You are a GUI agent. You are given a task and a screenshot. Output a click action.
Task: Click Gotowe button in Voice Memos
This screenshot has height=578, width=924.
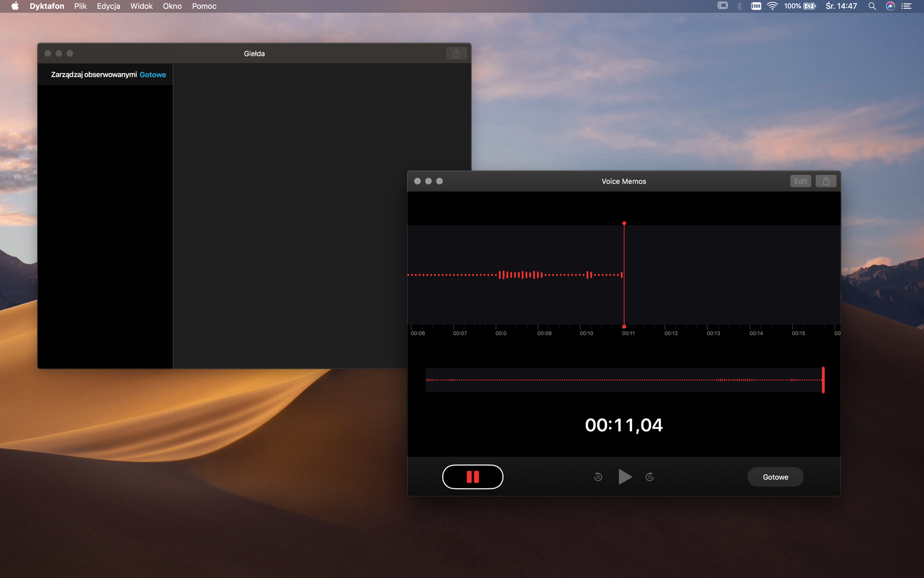(775, 477)
